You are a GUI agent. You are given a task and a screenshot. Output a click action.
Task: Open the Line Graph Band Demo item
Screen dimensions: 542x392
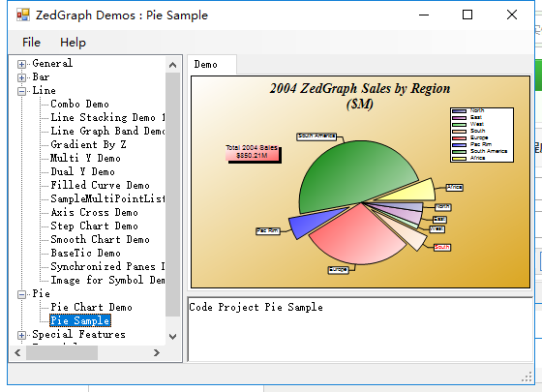tap(107, 131)
